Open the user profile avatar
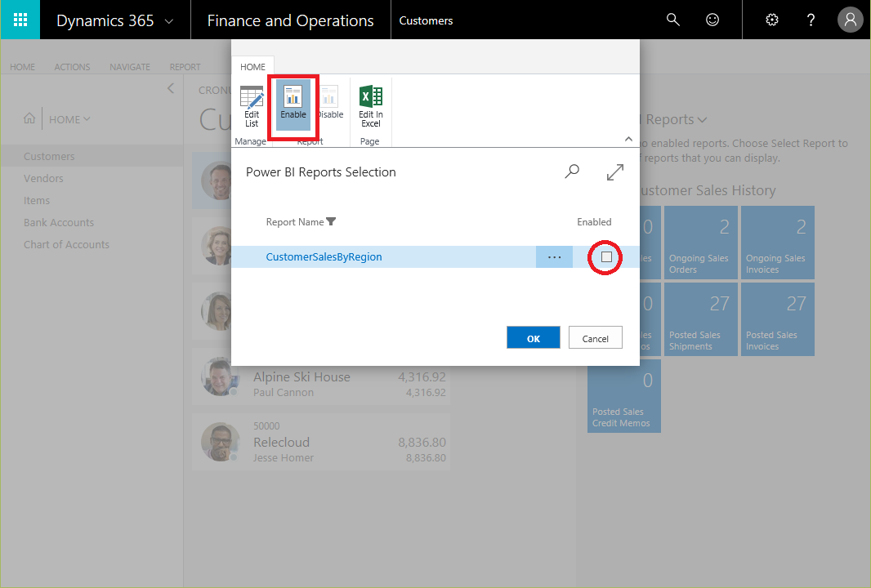871x588 pixels. click(850, 20)
